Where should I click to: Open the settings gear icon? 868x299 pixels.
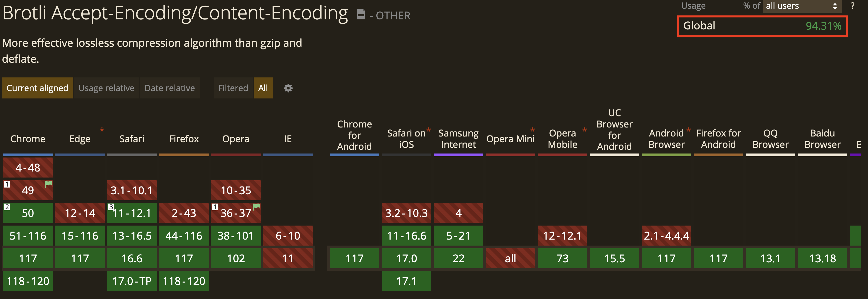click(x=288, y=88)
